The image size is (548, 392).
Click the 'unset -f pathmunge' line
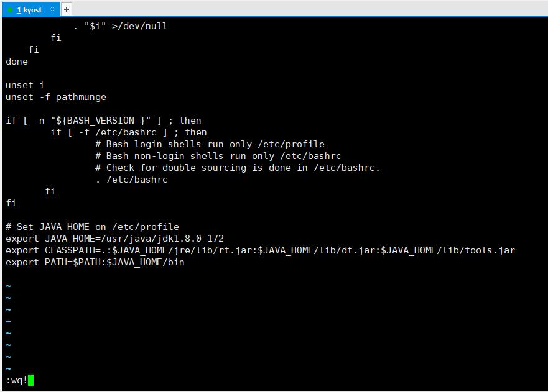pyautogui.click(x=56, y=97)
